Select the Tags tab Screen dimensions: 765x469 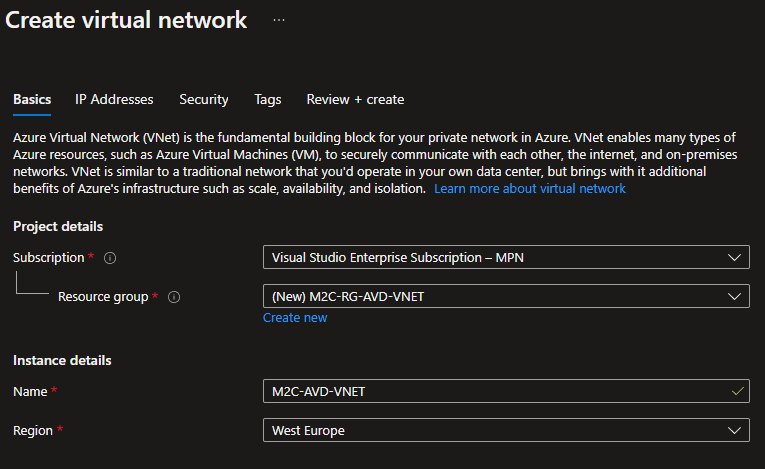point(268,99)
